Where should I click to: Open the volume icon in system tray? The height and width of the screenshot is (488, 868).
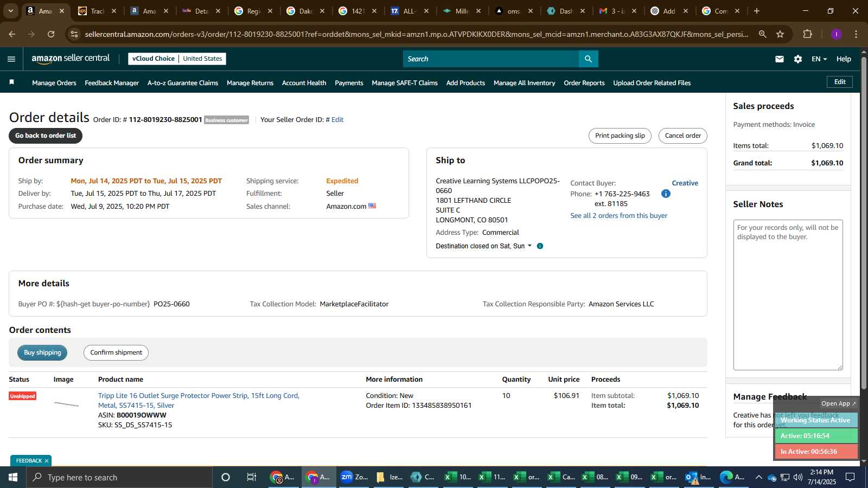point(798,477)
